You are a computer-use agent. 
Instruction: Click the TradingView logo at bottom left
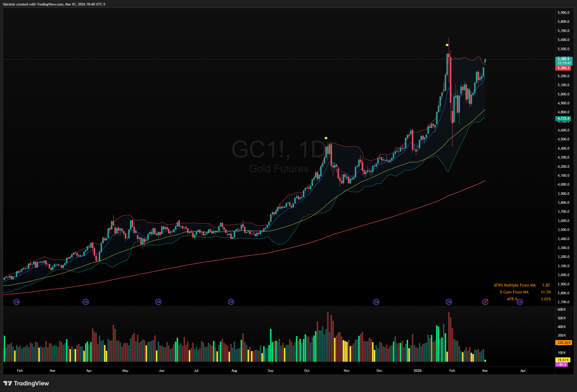pos(26,383)
